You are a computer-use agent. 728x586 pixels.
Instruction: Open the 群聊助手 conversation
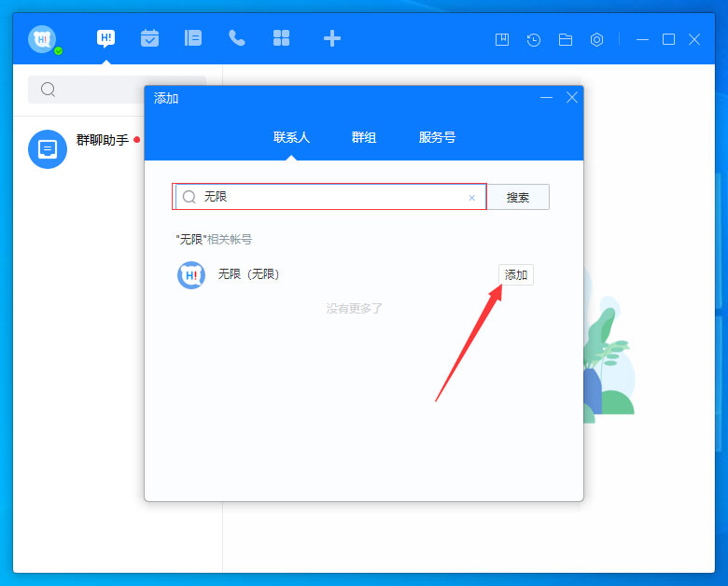(79, 148)
